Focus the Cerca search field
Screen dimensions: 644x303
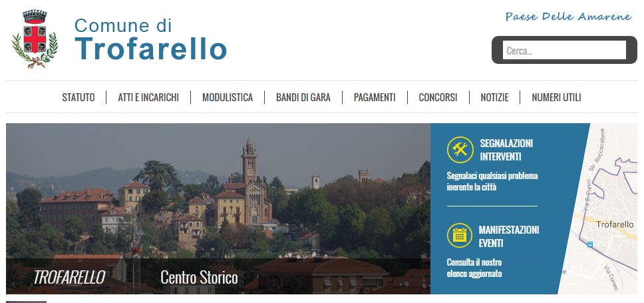[564, 50]
